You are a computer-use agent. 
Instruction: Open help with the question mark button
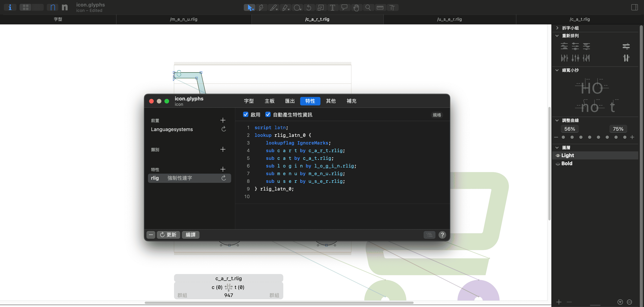(442, 235)
